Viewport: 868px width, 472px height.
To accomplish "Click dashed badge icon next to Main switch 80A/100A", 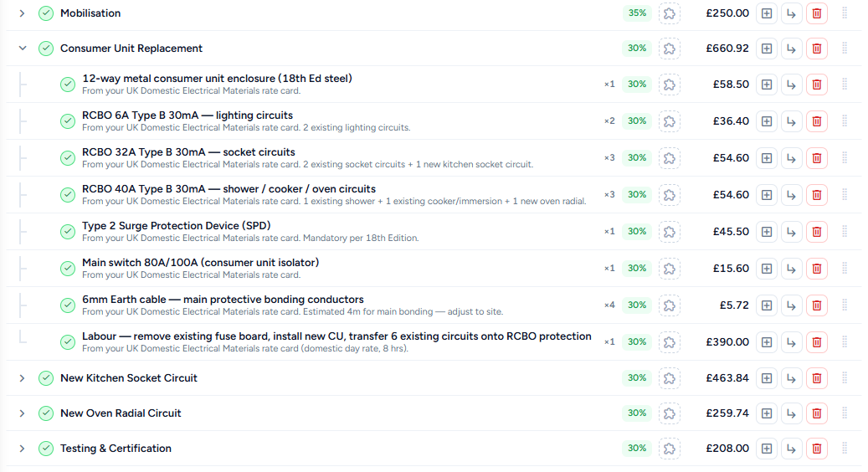I will [670, 269].
